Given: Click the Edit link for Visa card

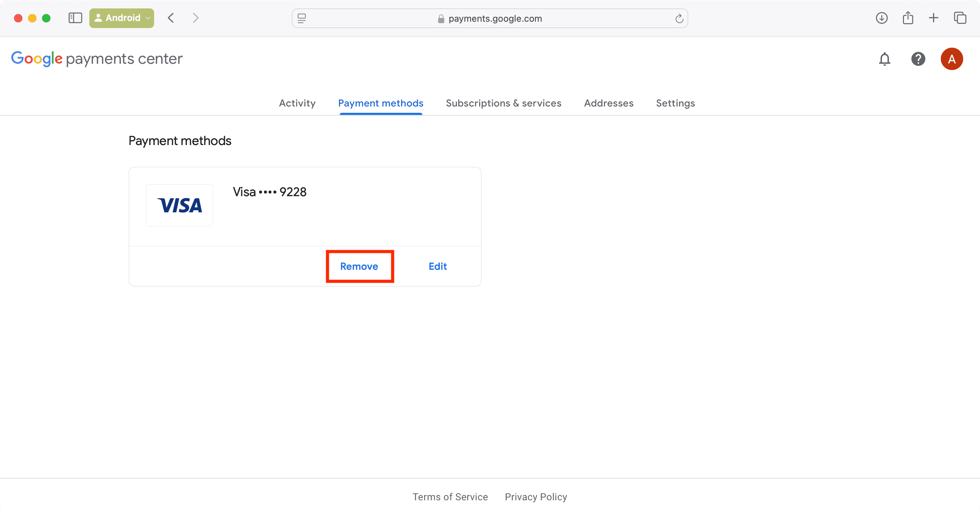Looking at the screenshot, I should tap(438, 266).
